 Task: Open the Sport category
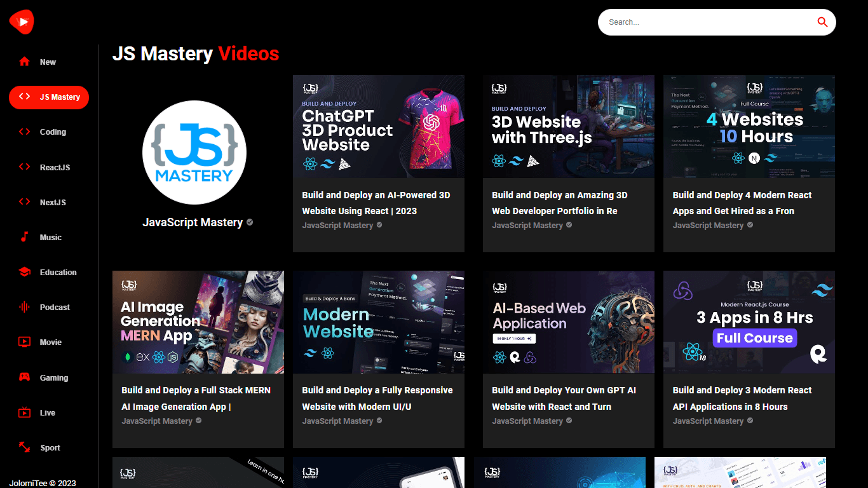[x=49, y=447]
